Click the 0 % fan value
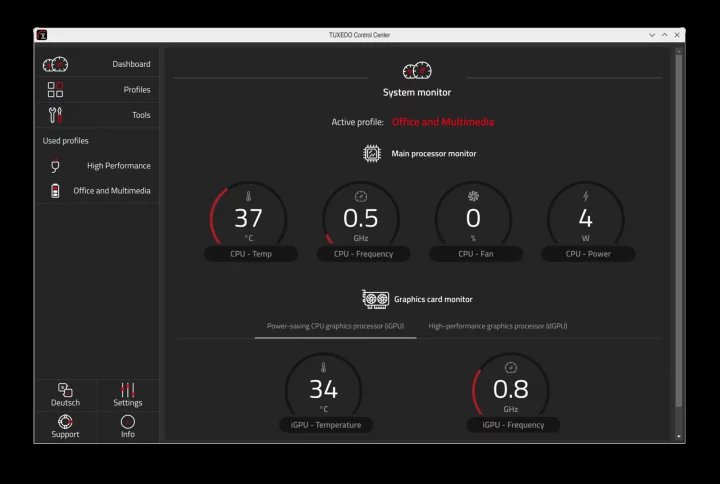 click(x=473, y=219)
